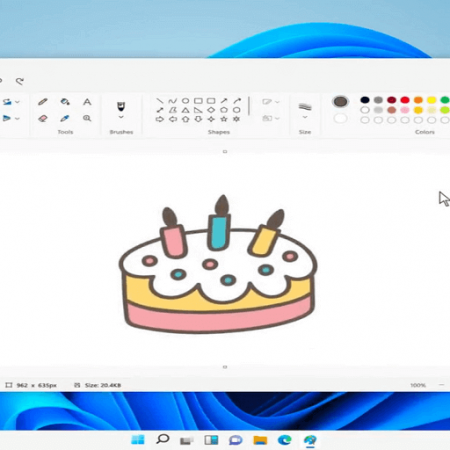Viewport: 450px width, 450px height.
Task: Pick the Five-point star shape
Action: (x=224, y=119)
